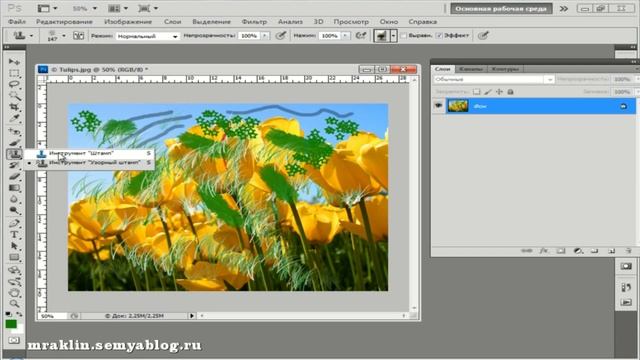The width and height of the screenshot is (640, 360).
Task: Click the foreground green color swatch
Action: 11,324
